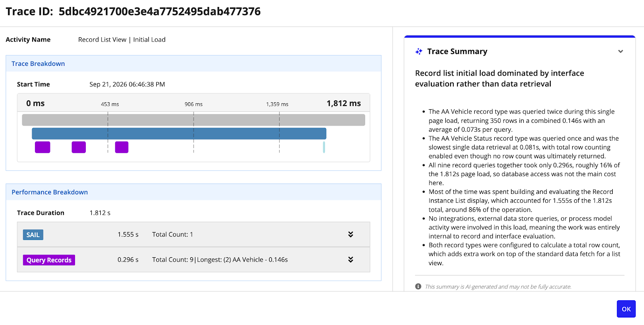Click the bullet about AA Vehicle Status record

click(524, 148)
